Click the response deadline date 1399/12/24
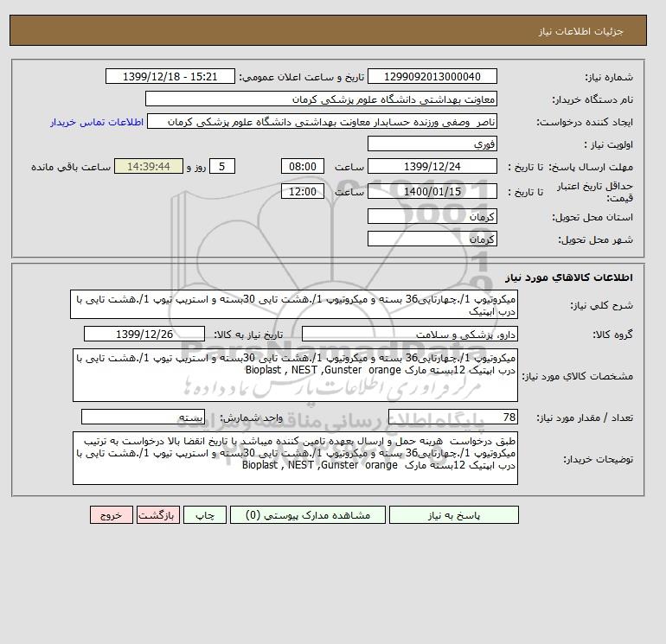The height and width of the screenshot is (644, 666). click(x=432, y=166)
